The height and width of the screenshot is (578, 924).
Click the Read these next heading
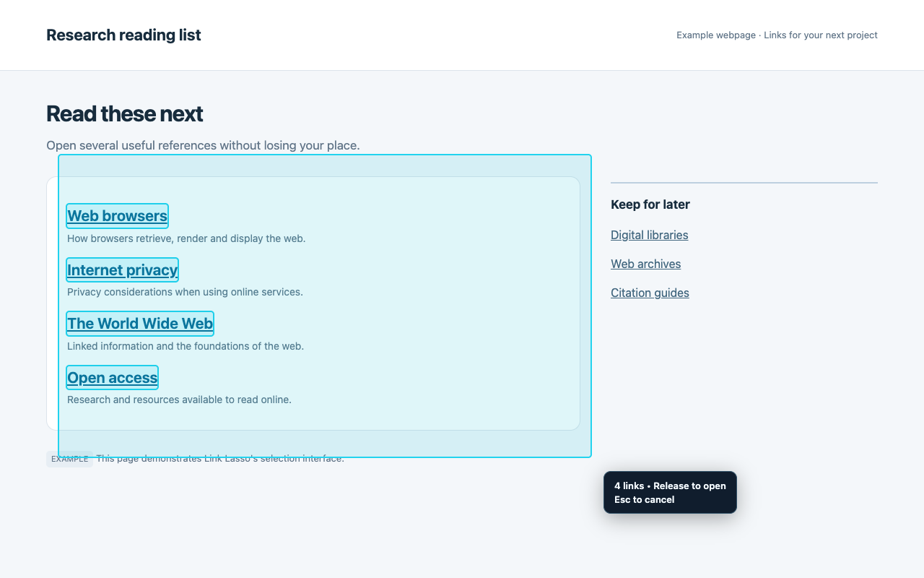point(124,113)
